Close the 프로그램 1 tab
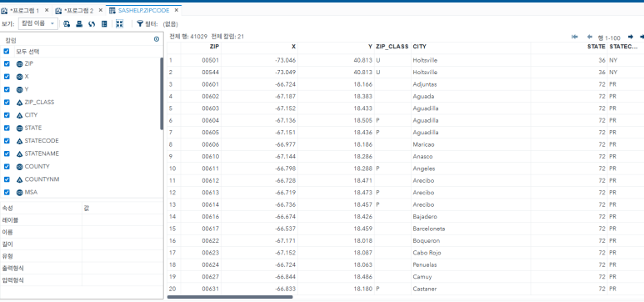The height and width of the screenshot is (302, 644). pos(47,10)
